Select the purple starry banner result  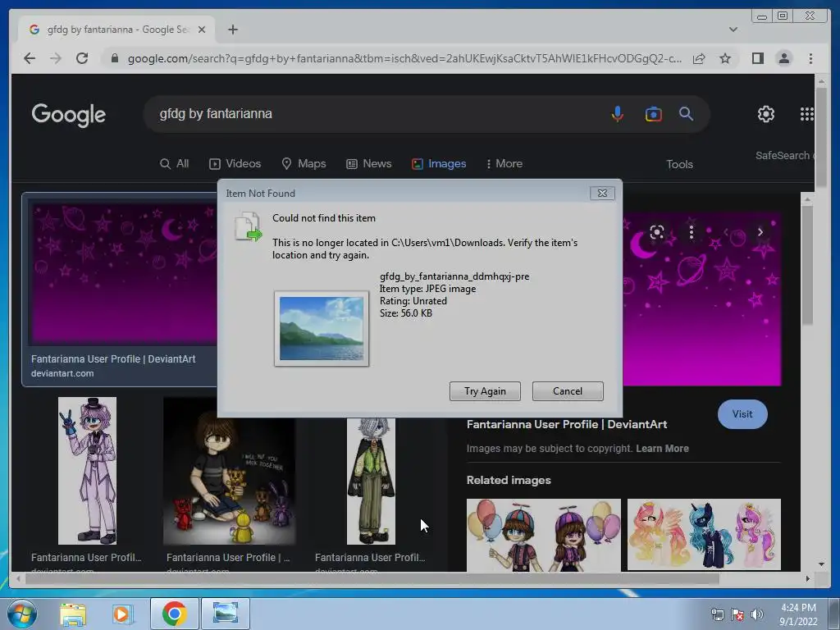(125, 274)
